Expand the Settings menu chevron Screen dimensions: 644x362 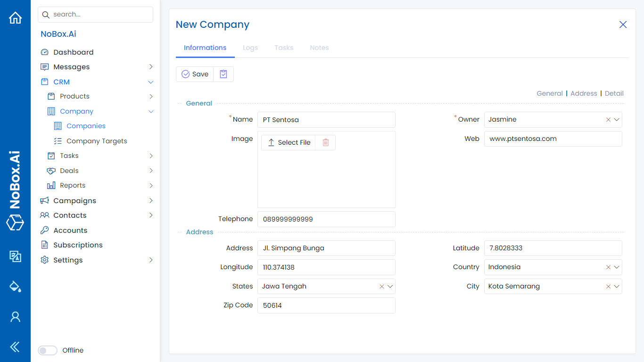coord(150,260)
